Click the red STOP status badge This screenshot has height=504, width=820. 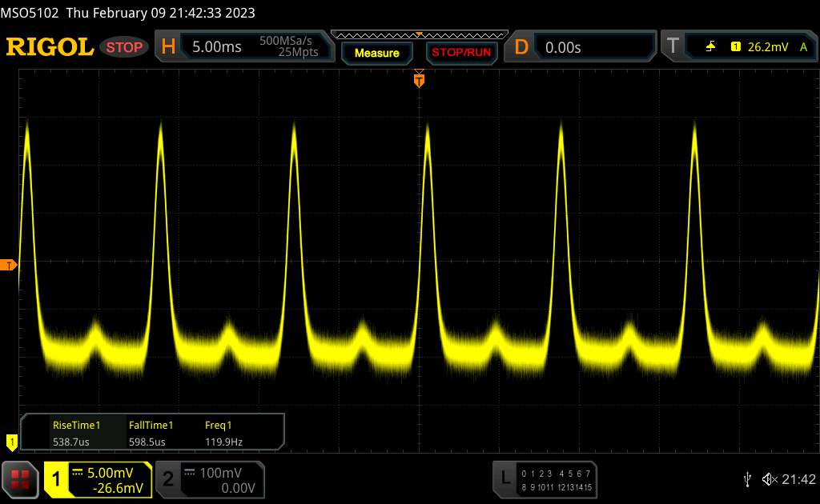coord(125,47)
